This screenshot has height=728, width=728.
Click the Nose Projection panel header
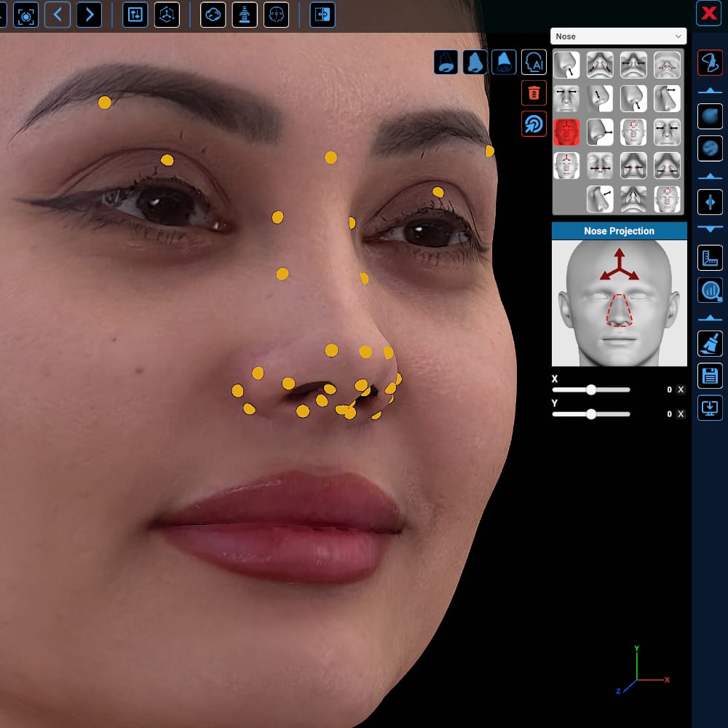pos(618,231)
